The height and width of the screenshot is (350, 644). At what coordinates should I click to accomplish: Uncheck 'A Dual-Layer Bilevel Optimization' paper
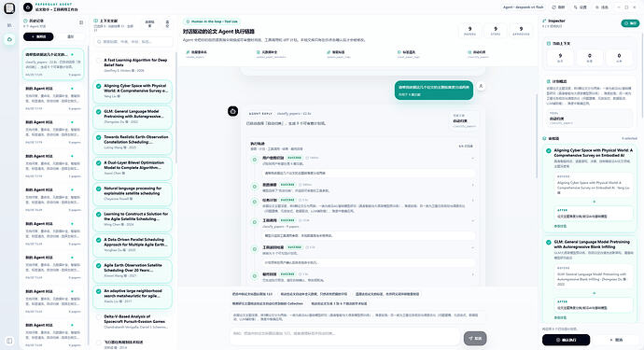99,163
